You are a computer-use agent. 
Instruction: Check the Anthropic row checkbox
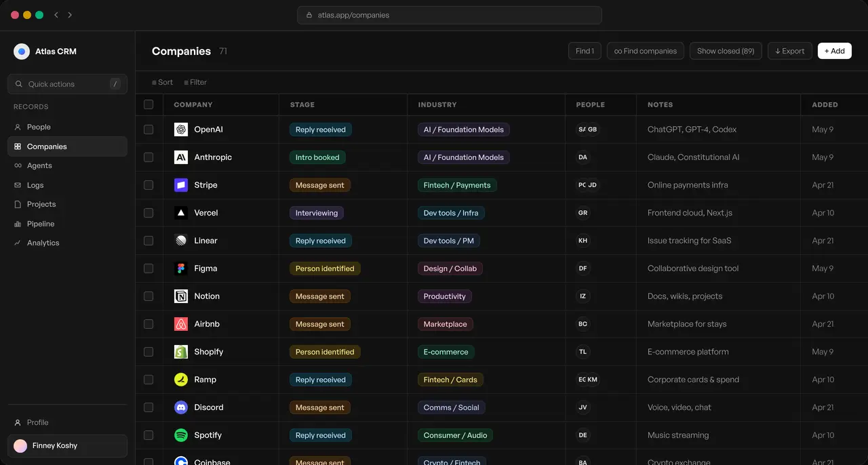[149, 157]
